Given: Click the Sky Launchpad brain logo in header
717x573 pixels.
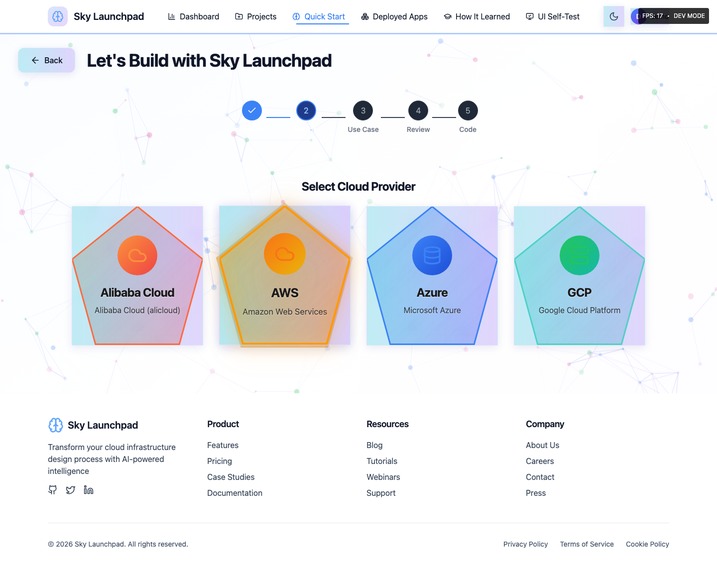Looking at the screenshot, I should [x=58, y=16].
